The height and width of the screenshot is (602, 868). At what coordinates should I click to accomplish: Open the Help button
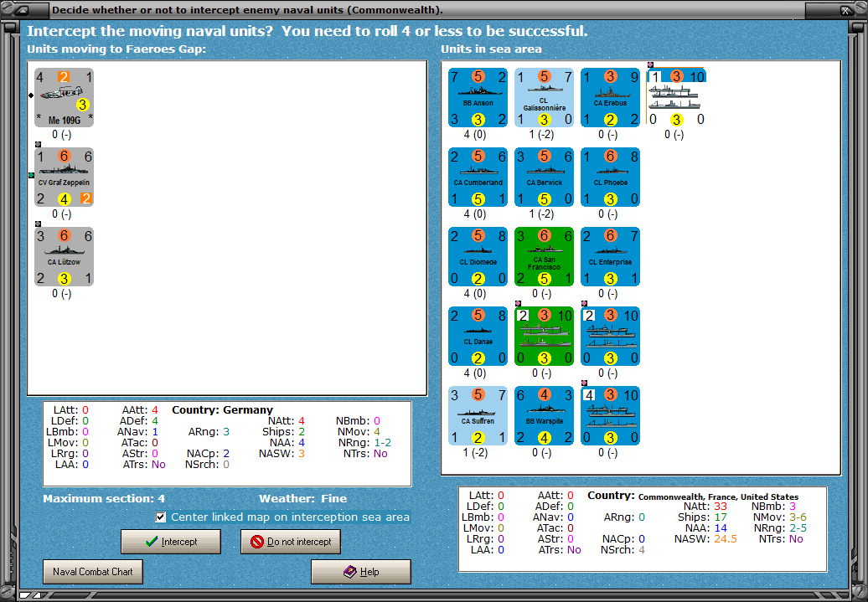tap(361, 572)
